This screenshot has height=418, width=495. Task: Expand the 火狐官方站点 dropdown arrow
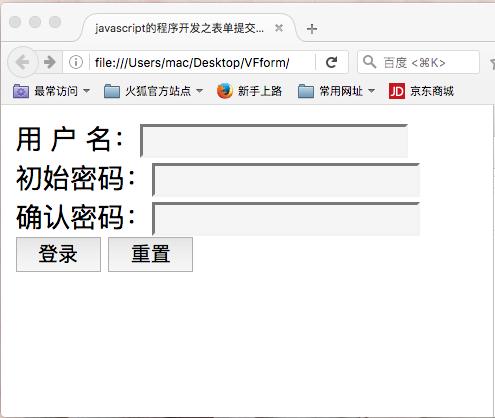199,91
